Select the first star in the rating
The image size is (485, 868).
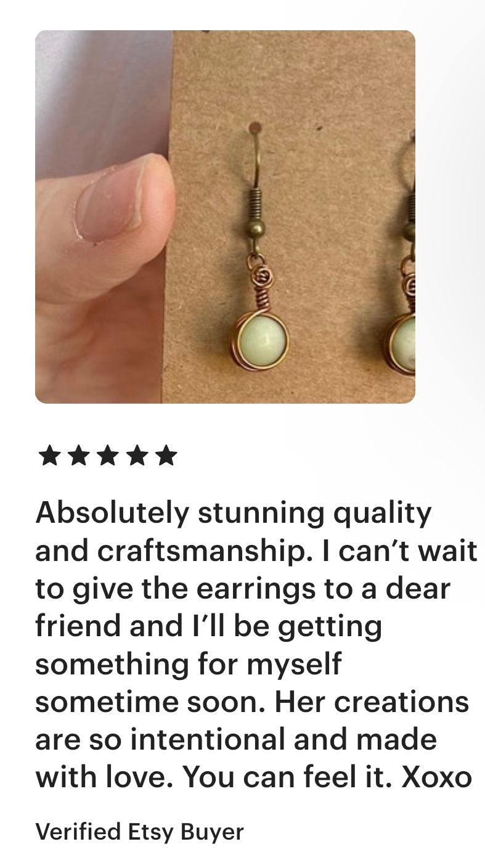(49, 456)
